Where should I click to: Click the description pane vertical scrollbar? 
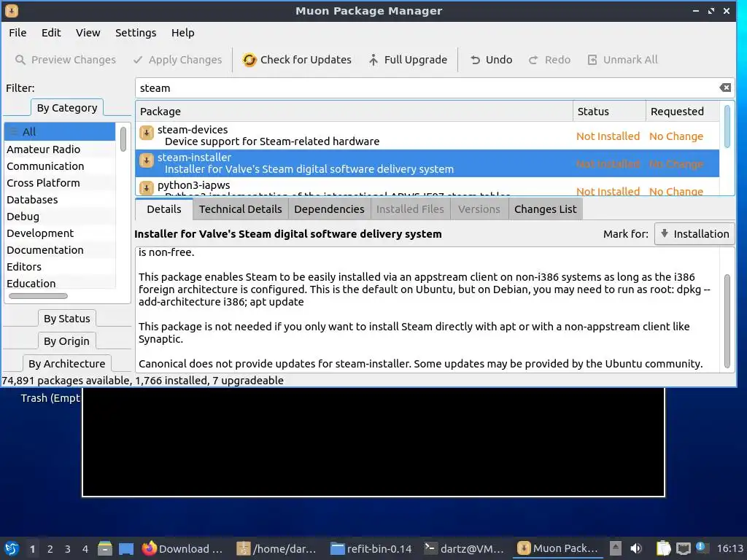point(727,321)
